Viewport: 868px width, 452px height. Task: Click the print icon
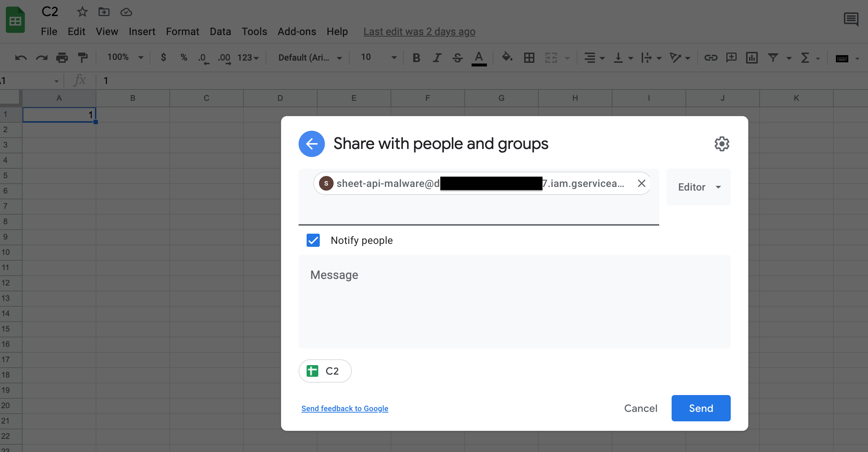click(x=62, y=57)
